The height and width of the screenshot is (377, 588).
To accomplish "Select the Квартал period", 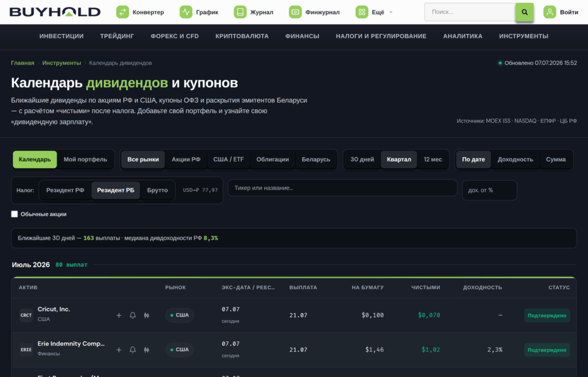I will coord(399,160).
